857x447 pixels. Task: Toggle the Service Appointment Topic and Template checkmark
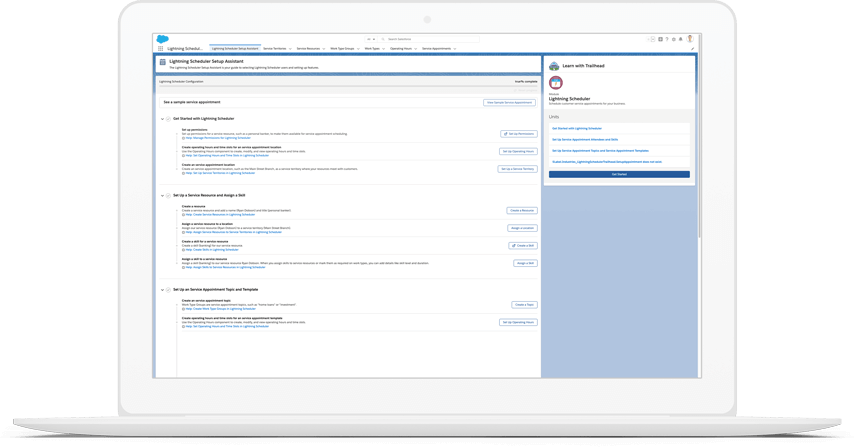168,289
